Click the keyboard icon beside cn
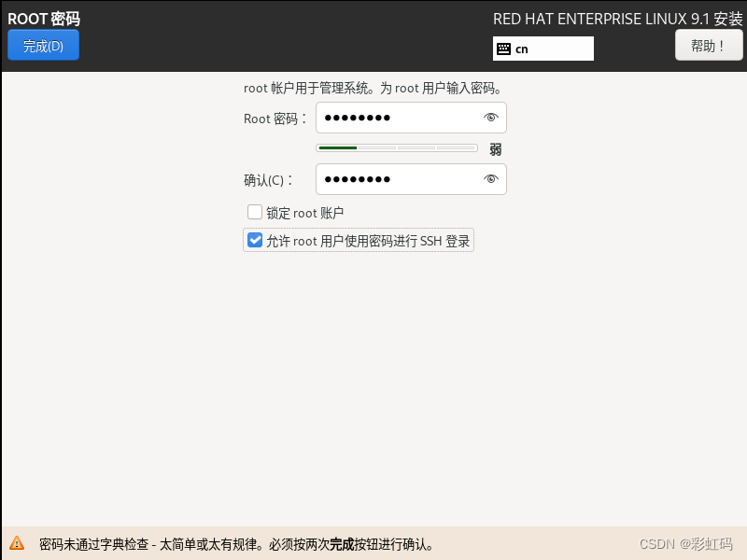 pyautogui.click(x=503, y=49)
